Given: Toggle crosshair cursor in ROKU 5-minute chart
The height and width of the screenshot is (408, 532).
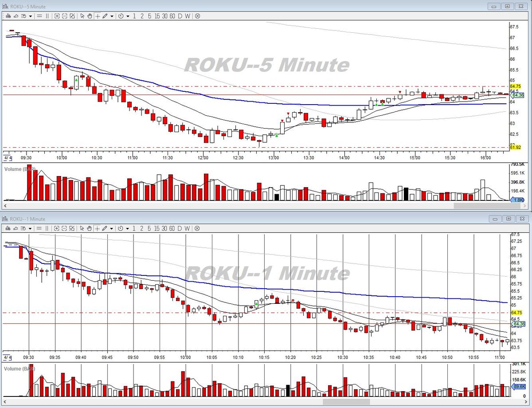Looking at the screenshot, I should 97,16.
